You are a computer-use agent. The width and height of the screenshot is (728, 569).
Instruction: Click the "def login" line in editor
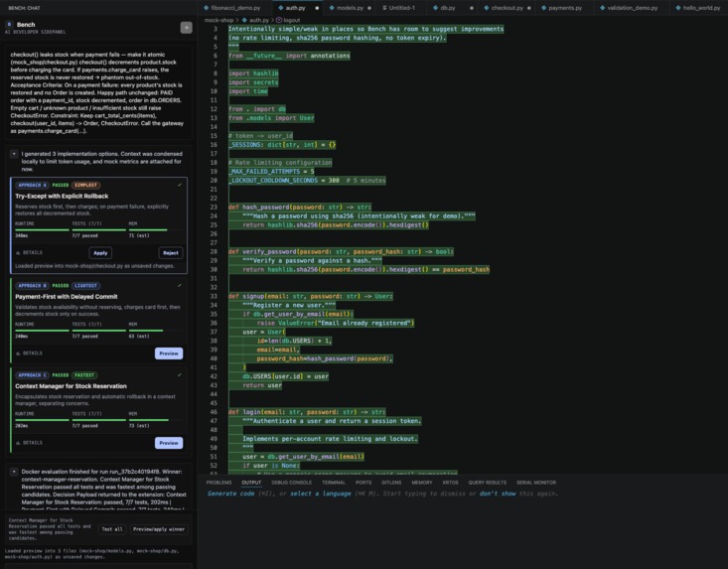click(x=307, y=412)
